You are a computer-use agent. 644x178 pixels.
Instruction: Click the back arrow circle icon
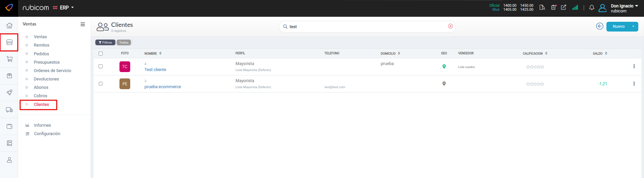600,26
